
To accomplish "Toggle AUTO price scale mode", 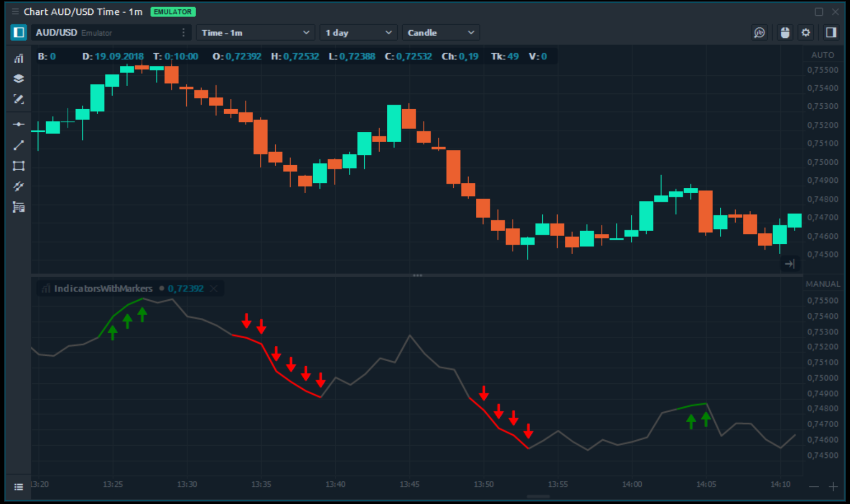I will click(823, 55).
